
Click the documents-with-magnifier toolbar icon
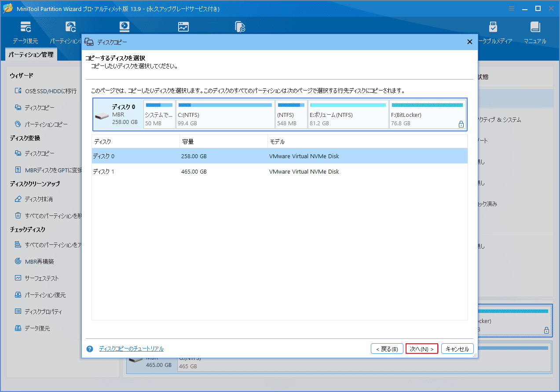[x=240, y=27]
